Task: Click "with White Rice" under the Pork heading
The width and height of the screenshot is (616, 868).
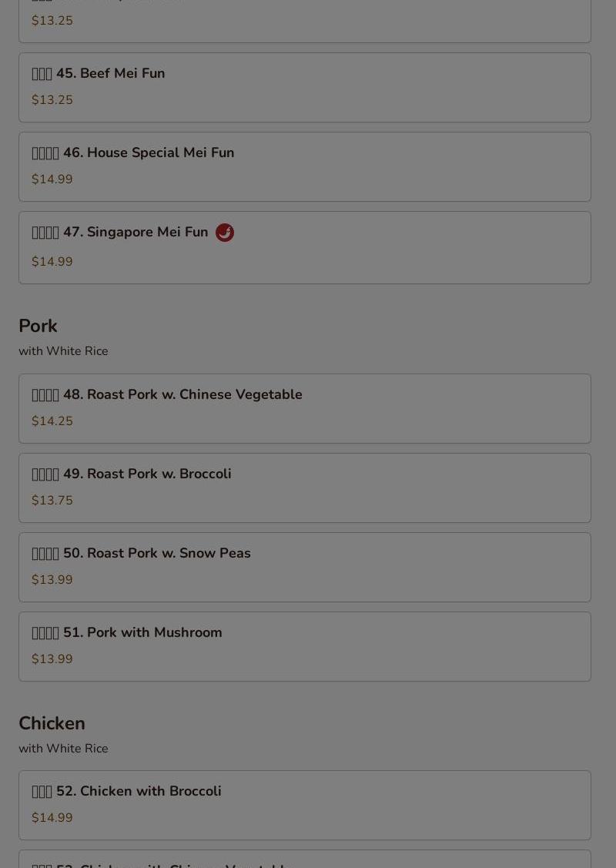Action: coord(64,351)
